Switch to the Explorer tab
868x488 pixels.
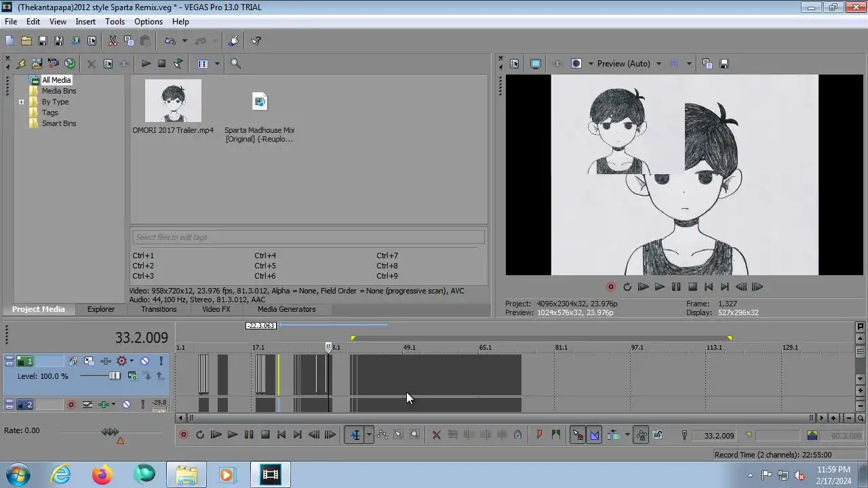pyautogui.click(x=101, y=309)
